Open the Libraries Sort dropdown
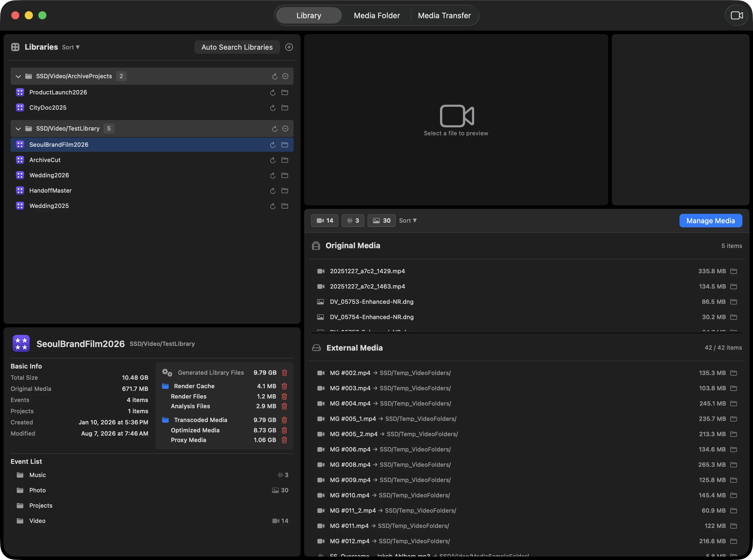The height and width of the screenshot is (560, 753). pyautogui.click(x=71, y=47)
